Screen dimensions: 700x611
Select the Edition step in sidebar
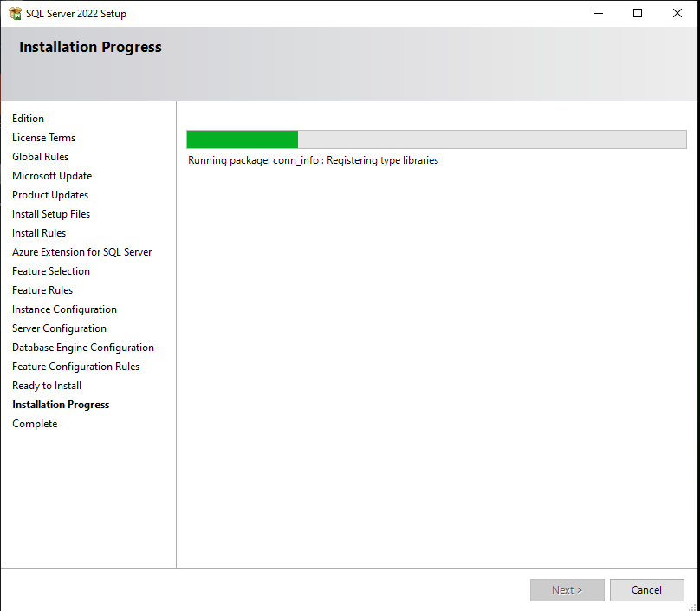(x=28, y=119)
